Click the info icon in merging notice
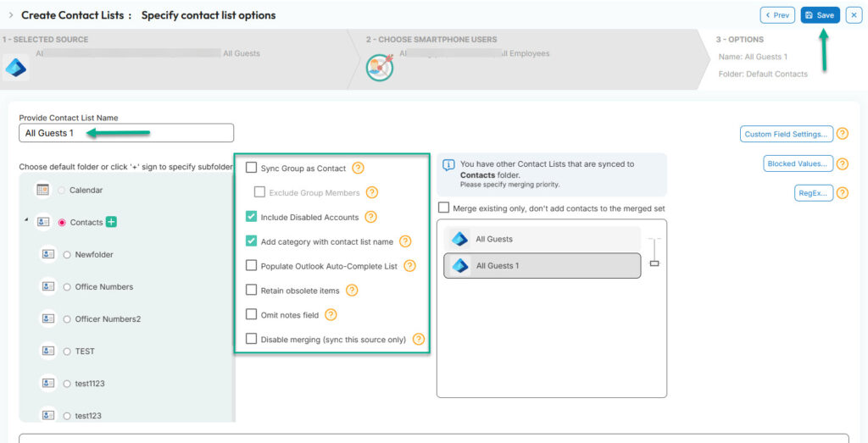 (x=448, y=165)
